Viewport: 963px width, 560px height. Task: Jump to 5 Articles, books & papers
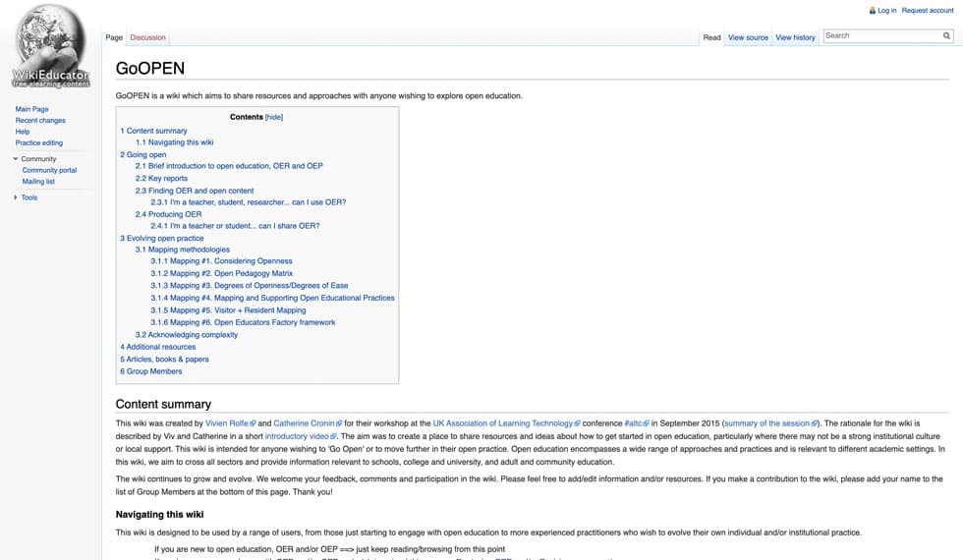pos(165,360)
